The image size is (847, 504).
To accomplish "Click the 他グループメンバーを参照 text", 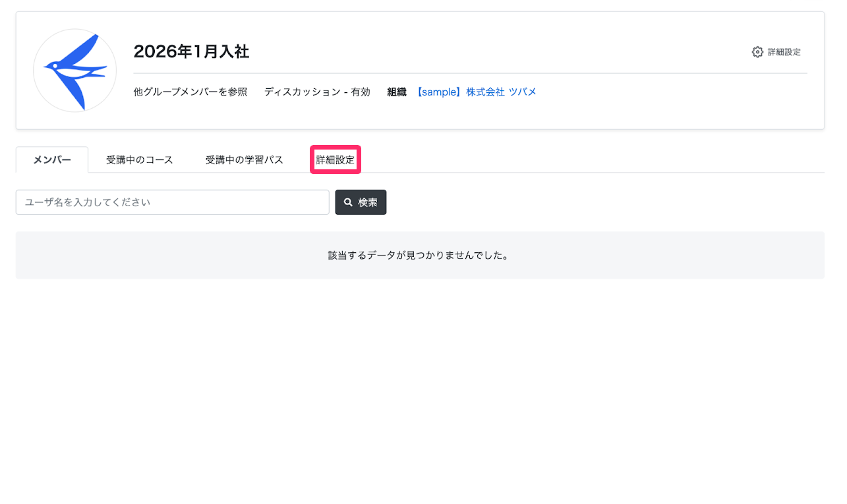I will (190, 92).
